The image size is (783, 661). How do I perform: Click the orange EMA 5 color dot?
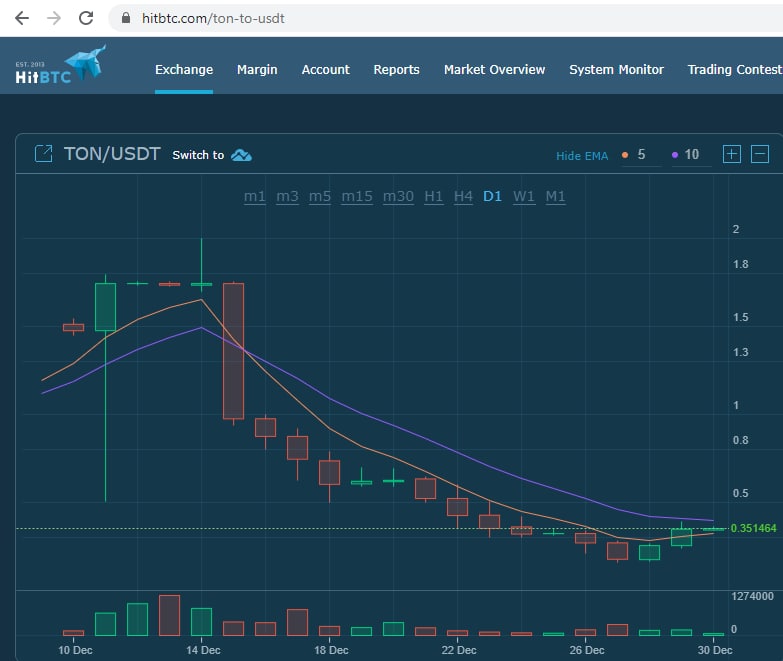pos(625,155)
